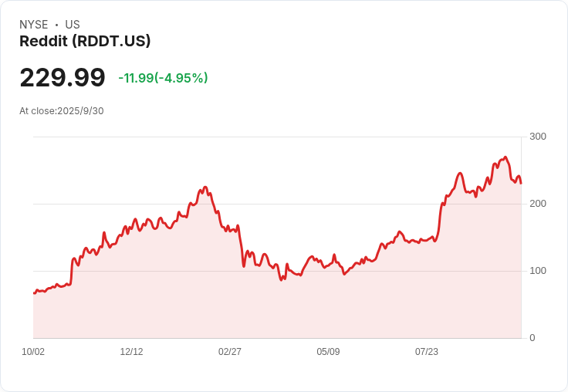Screen dimensions: 568x392
Task: Click the highest peak of the price line
Action: point(505,157)
